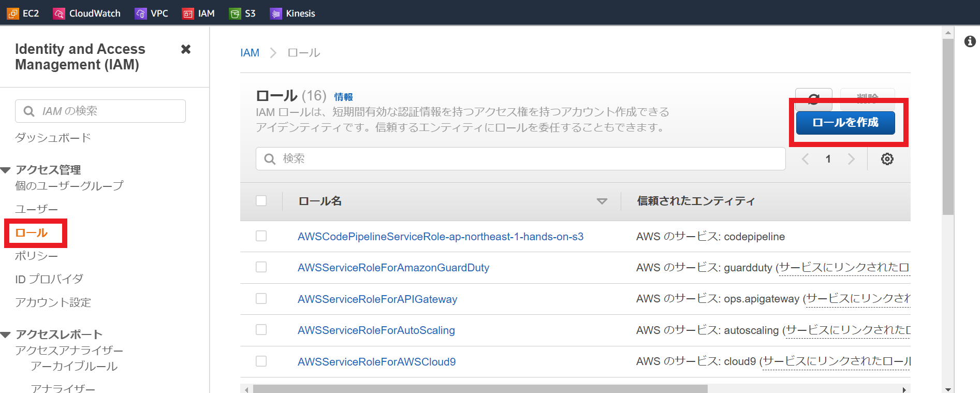Open the 情報 info link next to ロール
The height and width of the screenshot is (393, 980).
[343, 97]
